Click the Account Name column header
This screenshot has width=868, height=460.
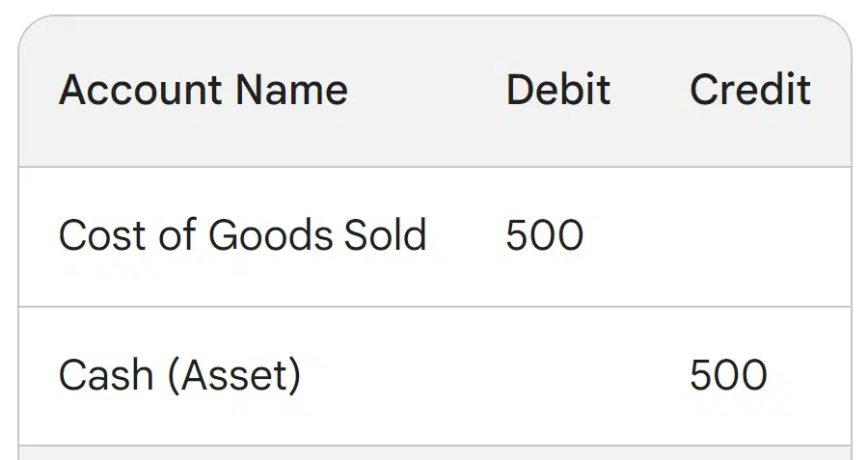click(203, 91)
